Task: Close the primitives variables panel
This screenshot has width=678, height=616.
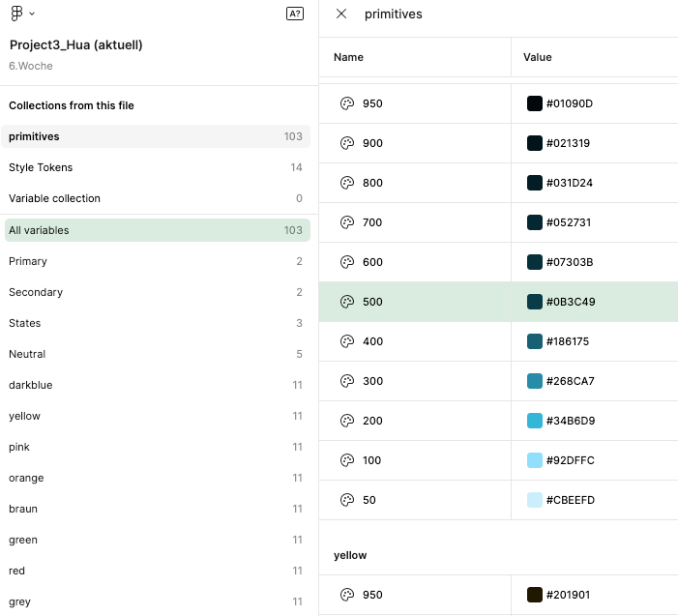Action: click(341, 15)
